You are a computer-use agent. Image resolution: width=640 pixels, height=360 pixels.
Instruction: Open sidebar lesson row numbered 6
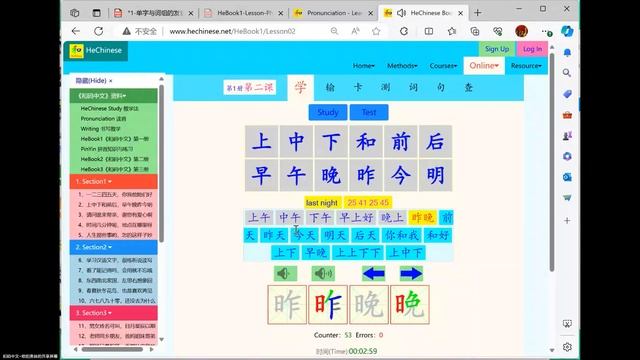pos(115,260)
